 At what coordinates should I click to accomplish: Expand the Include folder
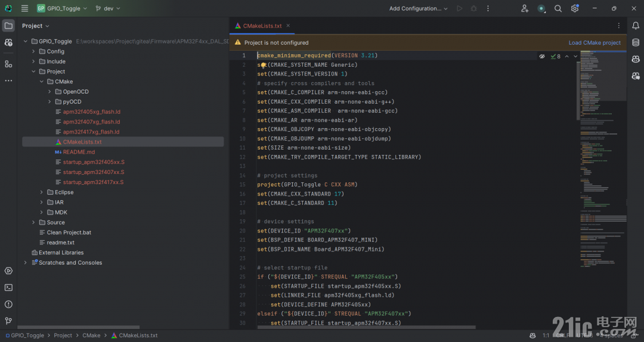pyautogui.click(x=33, y=61)
